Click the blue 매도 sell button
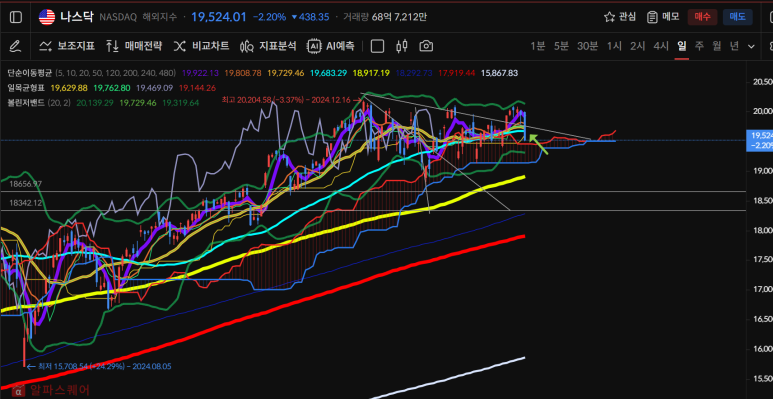This screenshot has height=399, width=773. coord(738,17)
